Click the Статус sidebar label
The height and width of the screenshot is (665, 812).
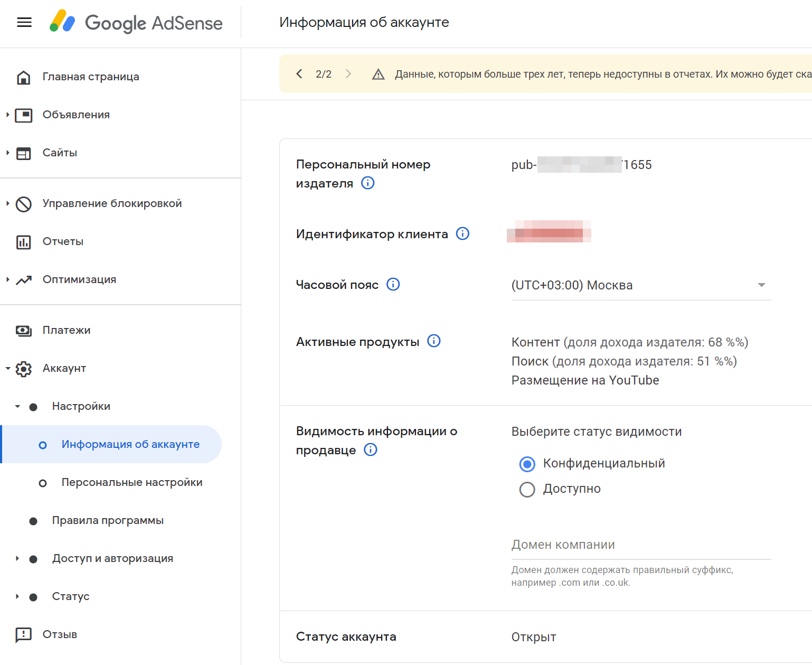(71, 596)
